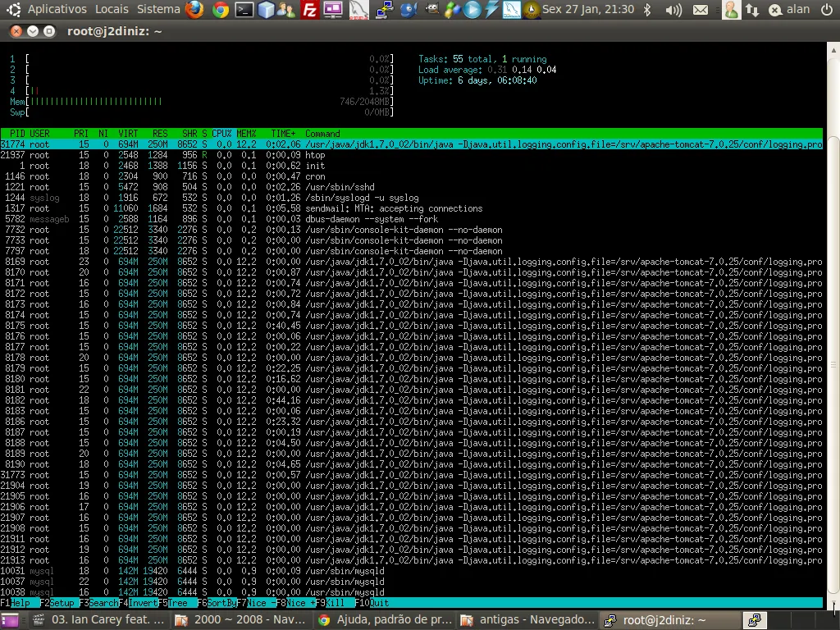This screenshot has width=840, height=630.
Task: Launch FileZilla from the top panel
Action: (309, 10)
